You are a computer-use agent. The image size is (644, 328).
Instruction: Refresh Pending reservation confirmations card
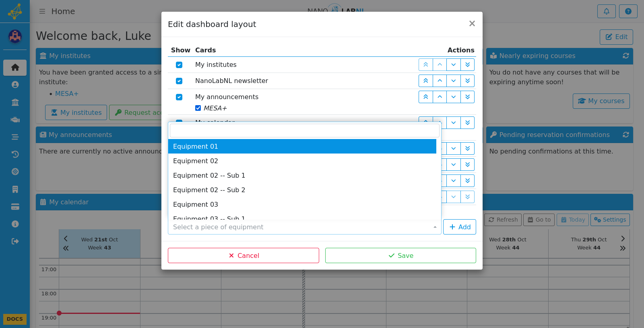(626, 135)
